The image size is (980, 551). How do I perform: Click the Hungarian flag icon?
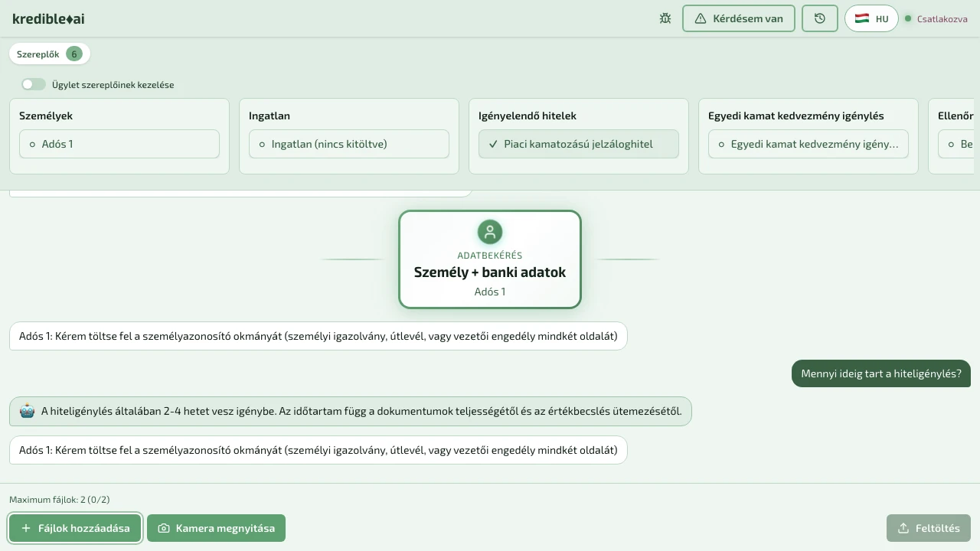[x=862, y=18]
